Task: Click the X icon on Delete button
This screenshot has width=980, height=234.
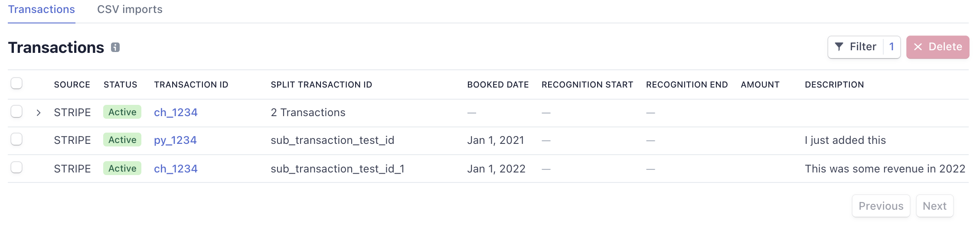Action: (x=918, y=47)
